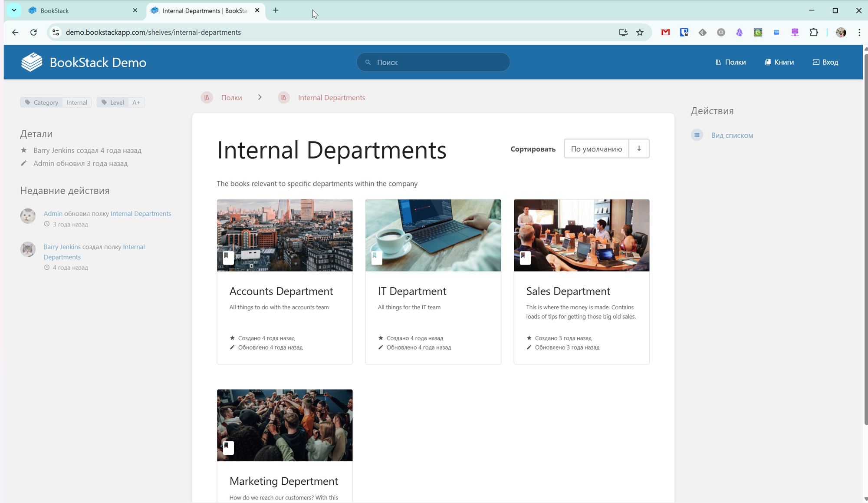This screenshot has width=868, height=503.
Task: Click the install app icon in the address bar
Action: (x=623, y=32)
